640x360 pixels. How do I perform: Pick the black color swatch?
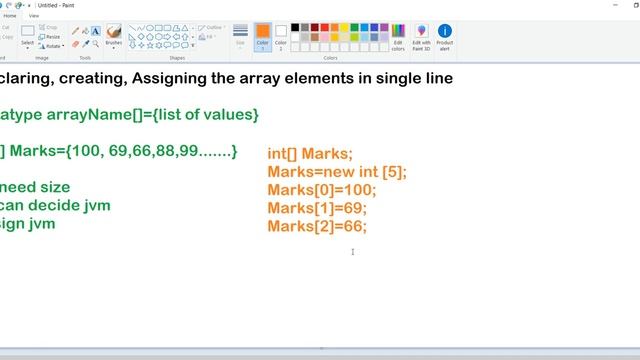(295, 27)
